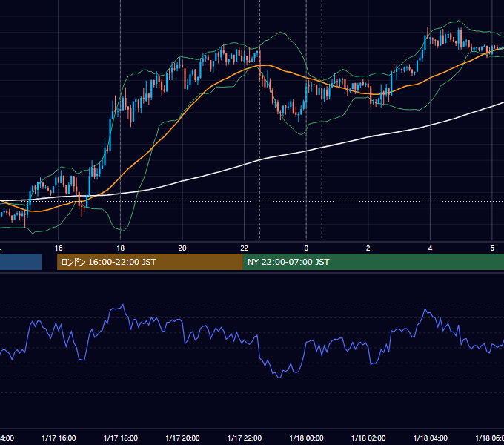
Task: Click the '6' hour label on upper axis
Action: coord(492,248)
